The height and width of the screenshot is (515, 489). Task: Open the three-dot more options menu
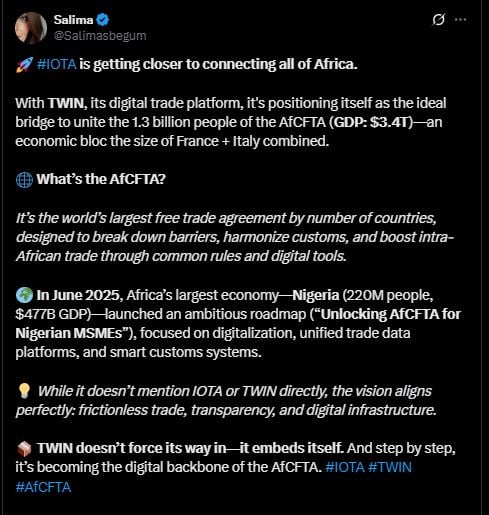coord(461,19)
